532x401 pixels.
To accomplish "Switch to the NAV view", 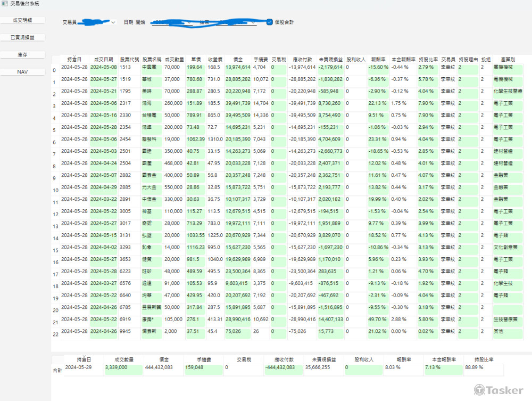I will tap(22, 72).
